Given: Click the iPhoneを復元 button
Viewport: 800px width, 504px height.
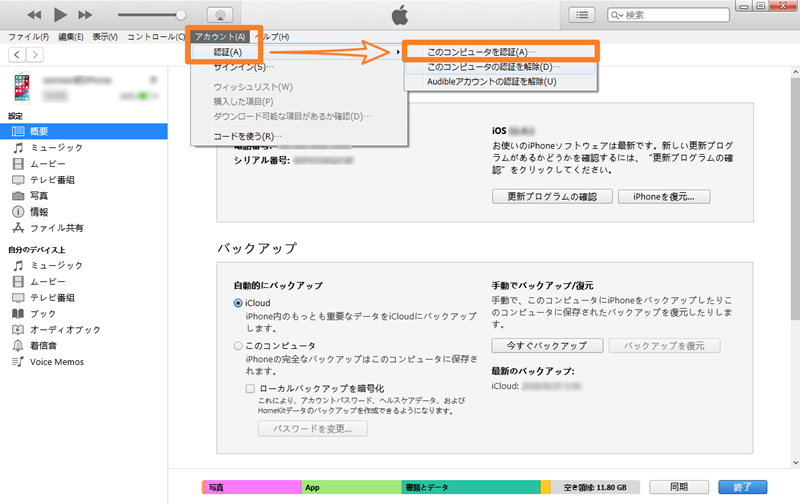Looking at the screenshot, I should click(664, 196).
